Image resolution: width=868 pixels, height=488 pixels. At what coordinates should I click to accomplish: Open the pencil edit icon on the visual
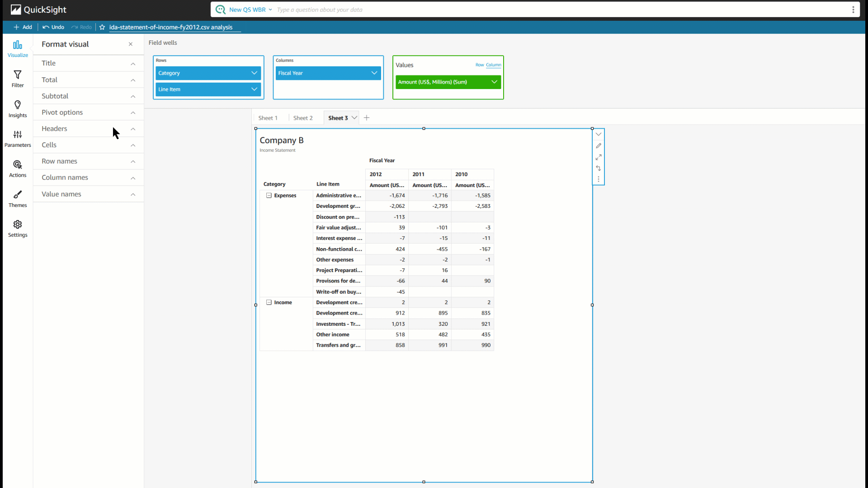coord(599,145)
